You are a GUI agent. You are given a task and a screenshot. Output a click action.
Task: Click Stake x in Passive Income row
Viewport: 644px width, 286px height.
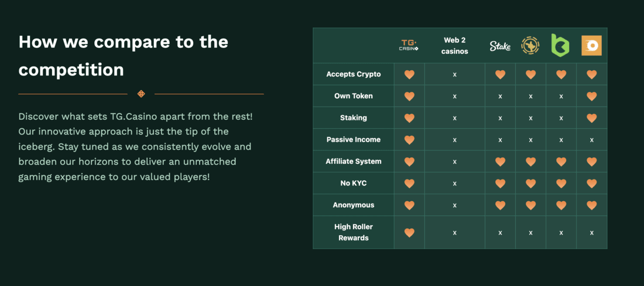coord(500,140)
